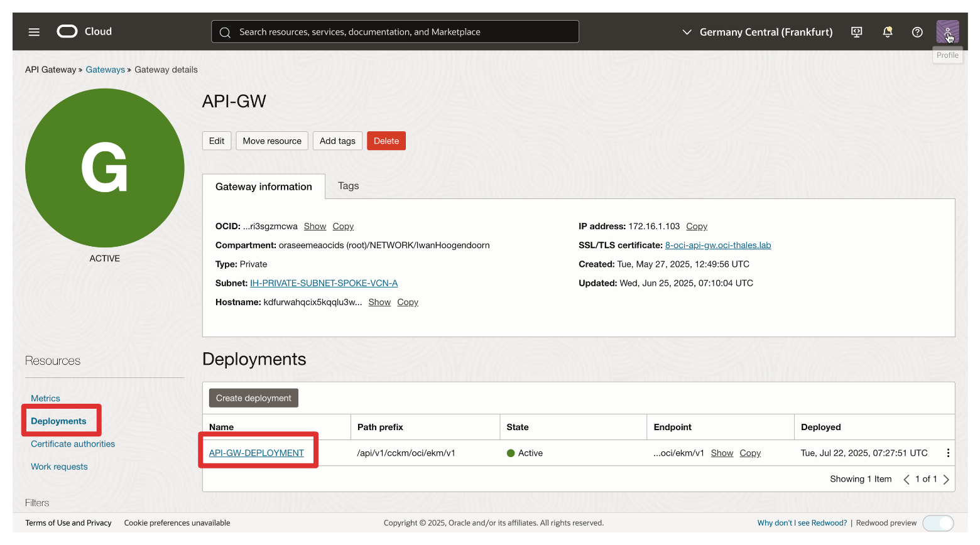The height and width of the screenshot is (545, 980).
Task: Open the Profile avatar menu
Action: tap(947, 31)
